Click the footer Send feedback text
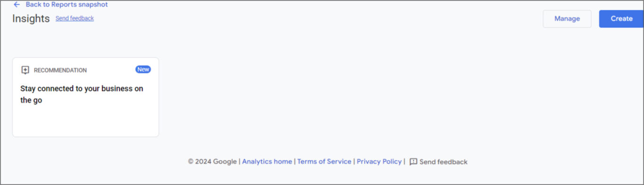The height and width of the screenshot is (185, 644). click(444, 162)
